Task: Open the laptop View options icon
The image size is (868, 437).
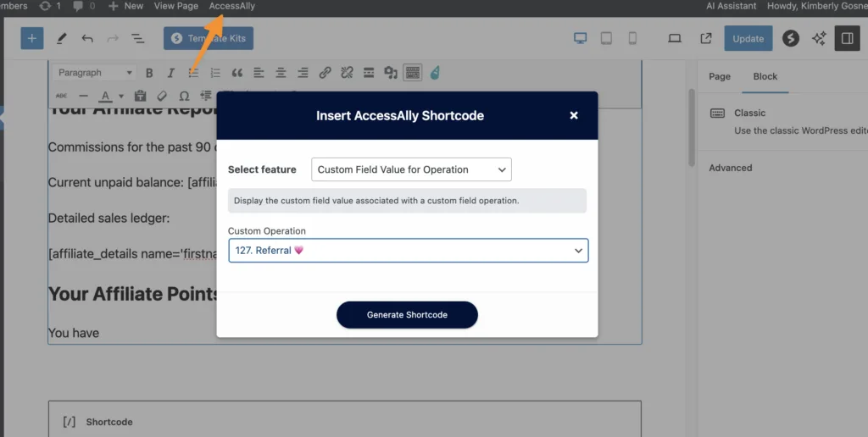Action: coord(674,38)
